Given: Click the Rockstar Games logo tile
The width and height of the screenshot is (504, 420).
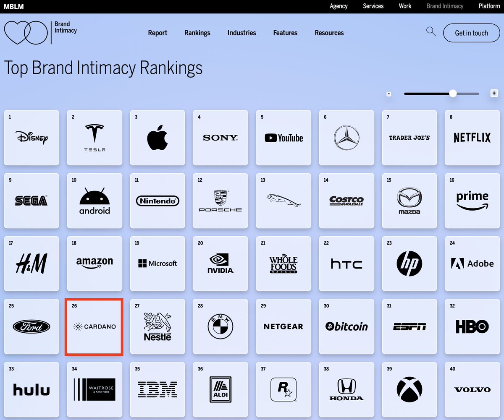Looking at the screenshot, I should pos(283,389).
